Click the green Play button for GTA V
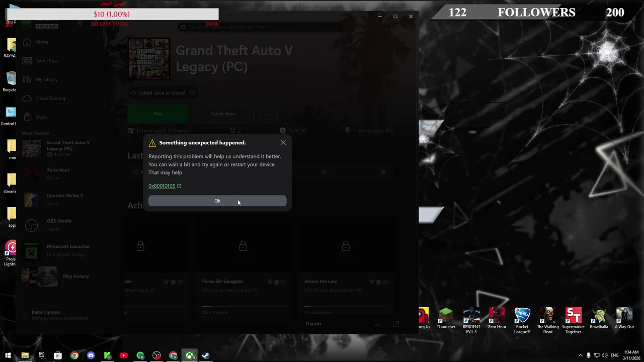This screenshot has width=644, height=362. (157, 114)
